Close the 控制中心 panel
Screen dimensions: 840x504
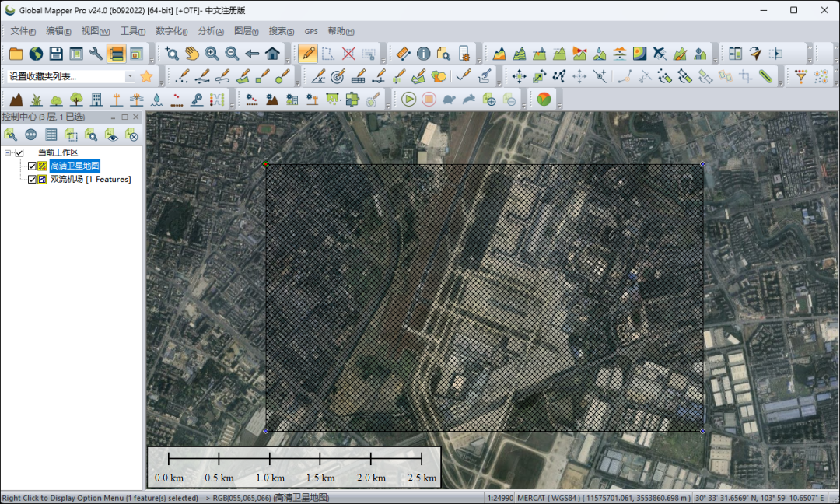coord(136,117)
